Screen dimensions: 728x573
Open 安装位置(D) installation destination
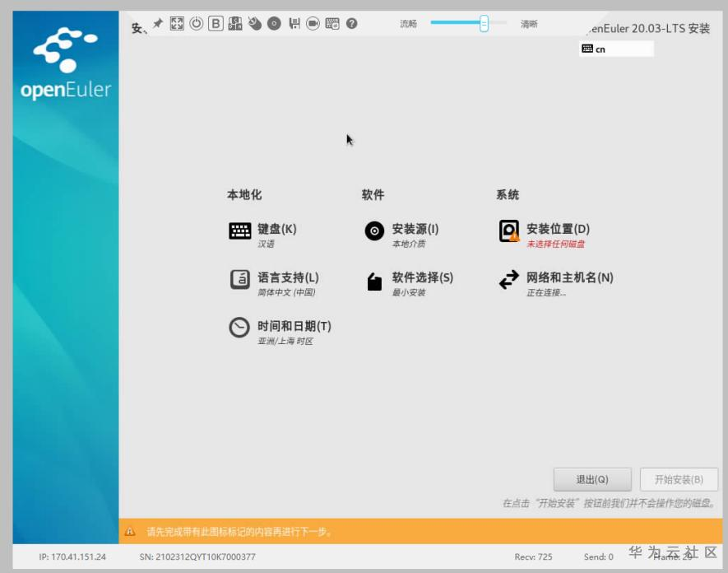[x=544, y=235]
